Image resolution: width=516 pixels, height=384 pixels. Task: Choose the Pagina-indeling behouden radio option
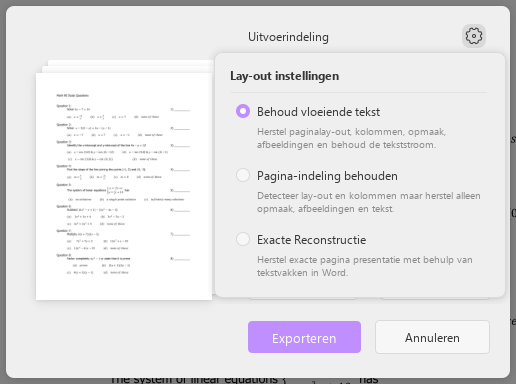click(243, 175)
